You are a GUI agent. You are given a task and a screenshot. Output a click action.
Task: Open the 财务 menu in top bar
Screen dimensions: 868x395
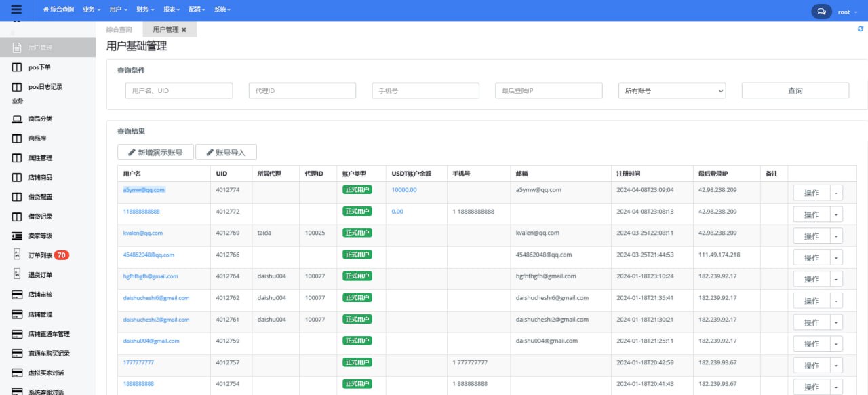click(x=145, y=10)
